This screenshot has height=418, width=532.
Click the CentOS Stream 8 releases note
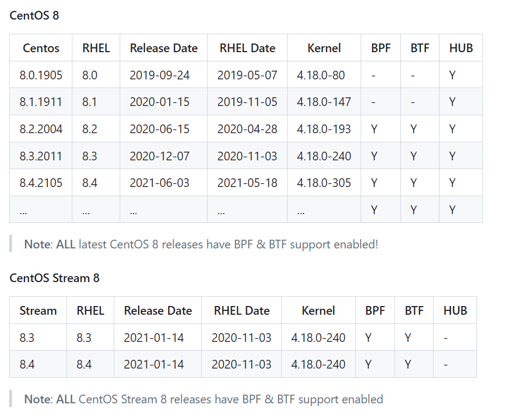pyautogui.click(x=203, y=399)
